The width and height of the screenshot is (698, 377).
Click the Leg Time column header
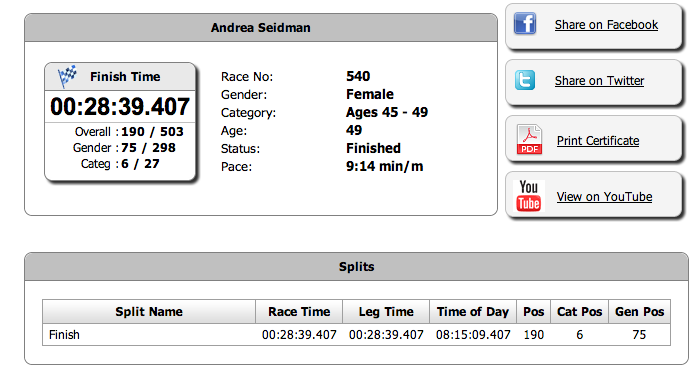tap(386, 312)
